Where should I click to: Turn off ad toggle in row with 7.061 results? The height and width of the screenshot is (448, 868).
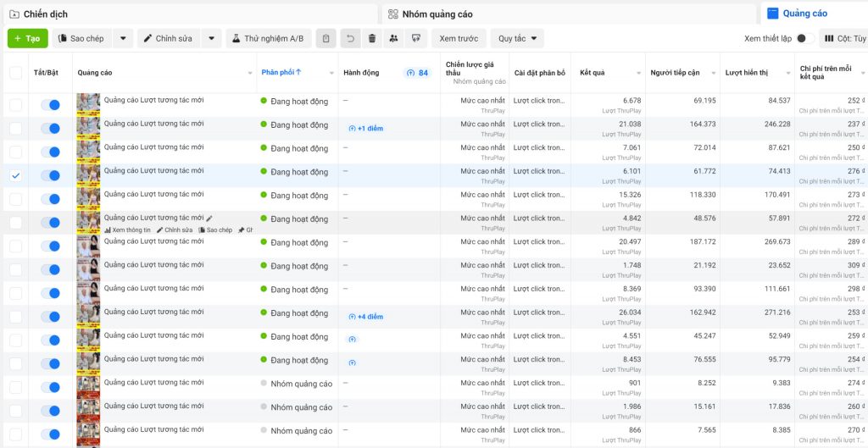(x=50, y=152)
